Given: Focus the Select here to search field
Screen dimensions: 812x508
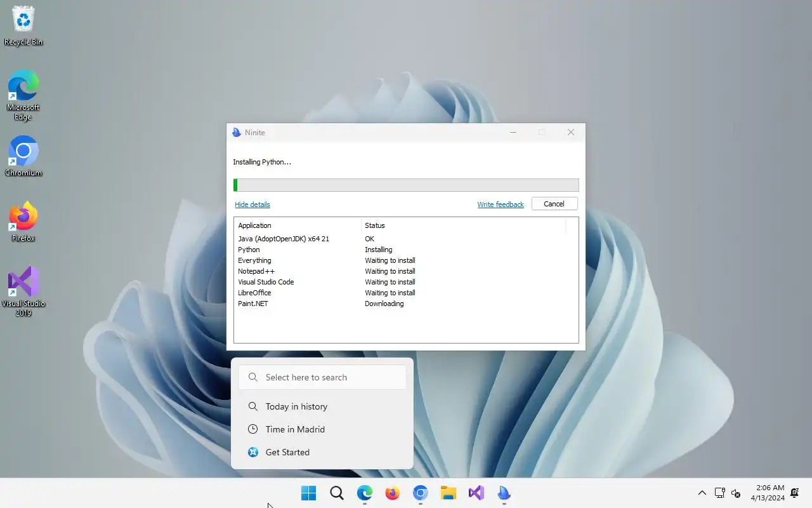Looking at the screenshot, I should [x=322, y=377].
